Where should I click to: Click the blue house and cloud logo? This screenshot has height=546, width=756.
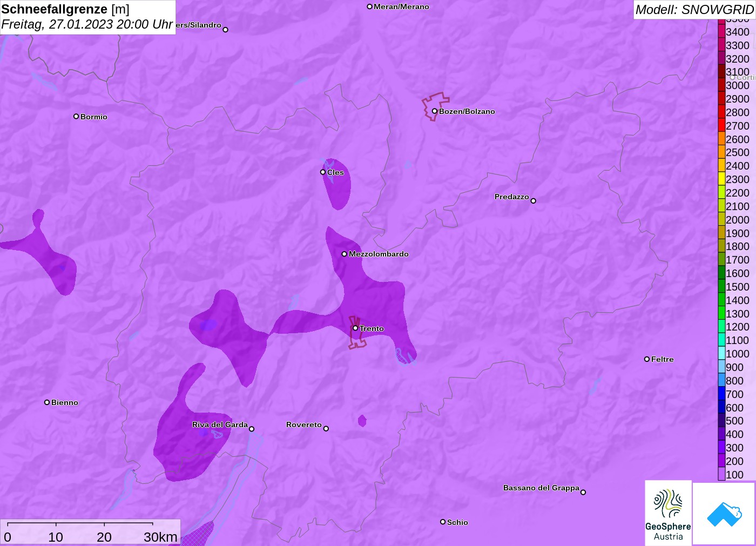[x=724, y=514]
